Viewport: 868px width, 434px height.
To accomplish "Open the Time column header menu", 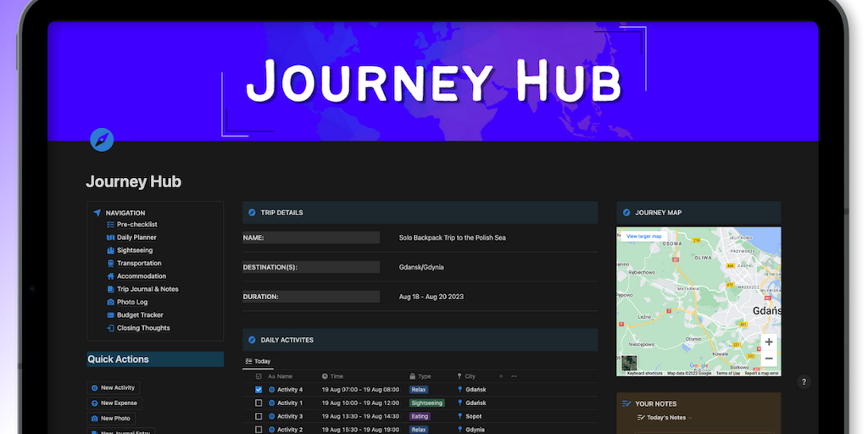I will pos(337,376).
